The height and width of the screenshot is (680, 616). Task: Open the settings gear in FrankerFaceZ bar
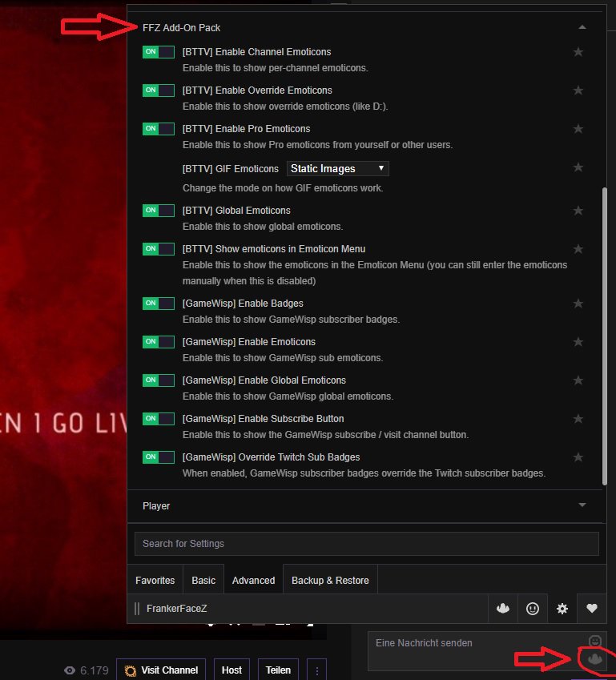pos(562,609)
